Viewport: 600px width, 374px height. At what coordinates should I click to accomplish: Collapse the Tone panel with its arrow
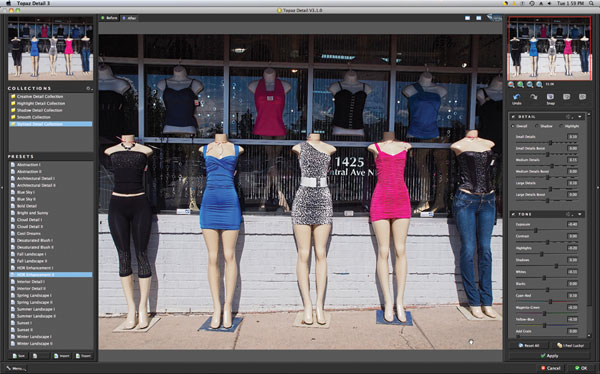point(580,214)
